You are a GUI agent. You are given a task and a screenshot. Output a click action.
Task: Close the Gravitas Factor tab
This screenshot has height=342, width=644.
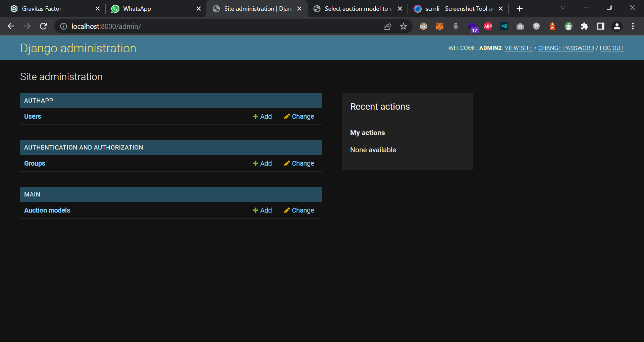98,9
